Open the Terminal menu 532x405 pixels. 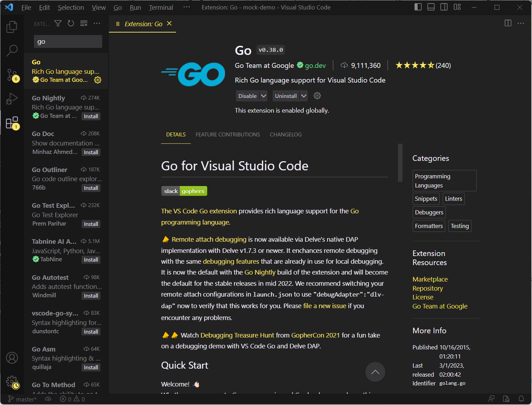(x=161, y=7)
